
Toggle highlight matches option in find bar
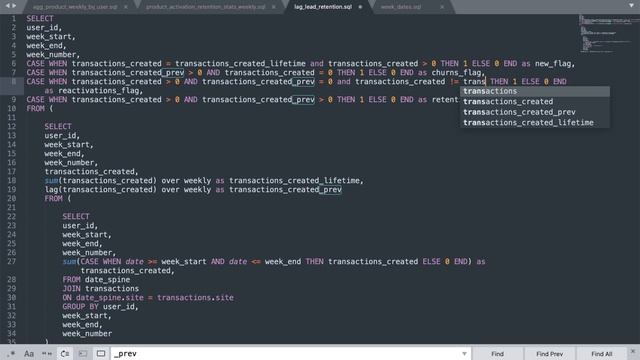(x=101, y=353)
